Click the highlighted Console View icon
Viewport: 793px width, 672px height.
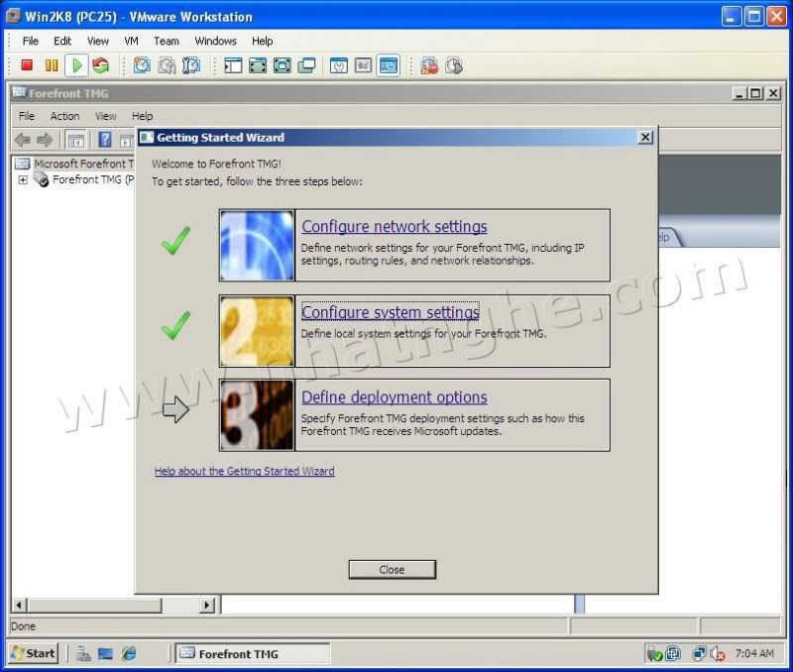(x=388, y=65)
